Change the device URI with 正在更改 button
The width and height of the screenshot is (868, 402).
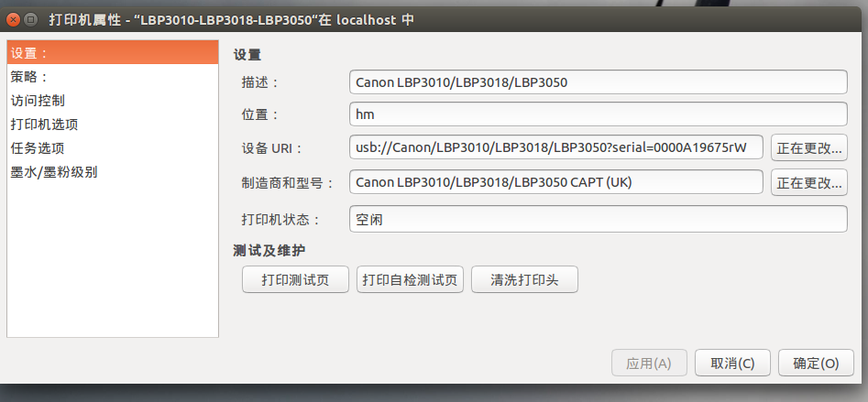click(x=808, y=147)
